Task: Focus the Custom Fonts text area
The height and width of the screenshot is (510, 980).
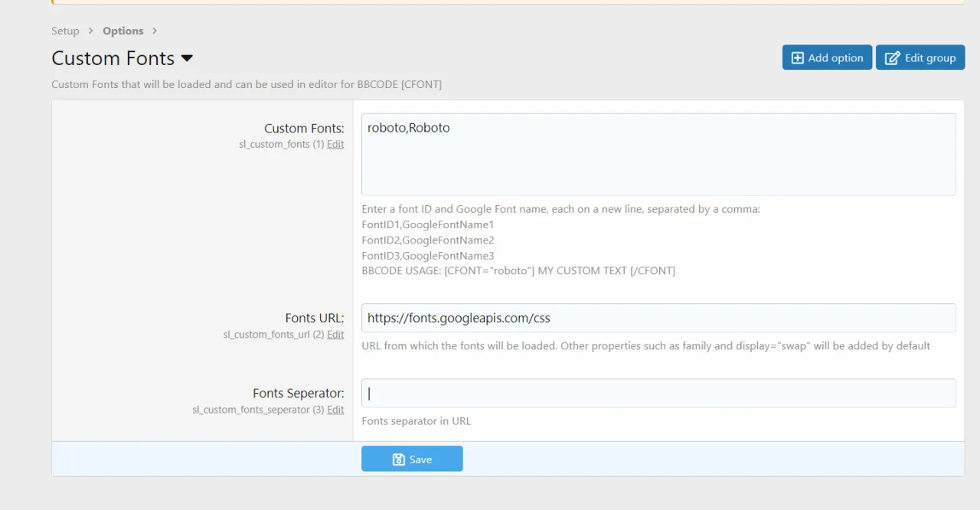Action: (x=658, y=155)
